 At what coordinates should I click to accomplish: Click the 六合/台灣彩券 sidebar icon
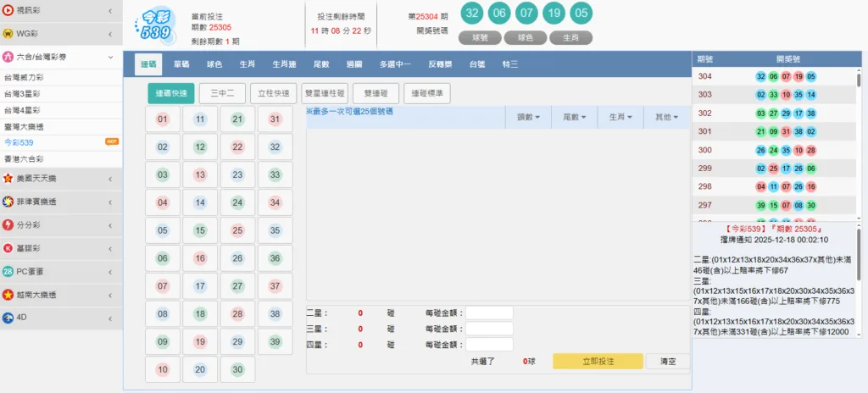tap(8, 57)
